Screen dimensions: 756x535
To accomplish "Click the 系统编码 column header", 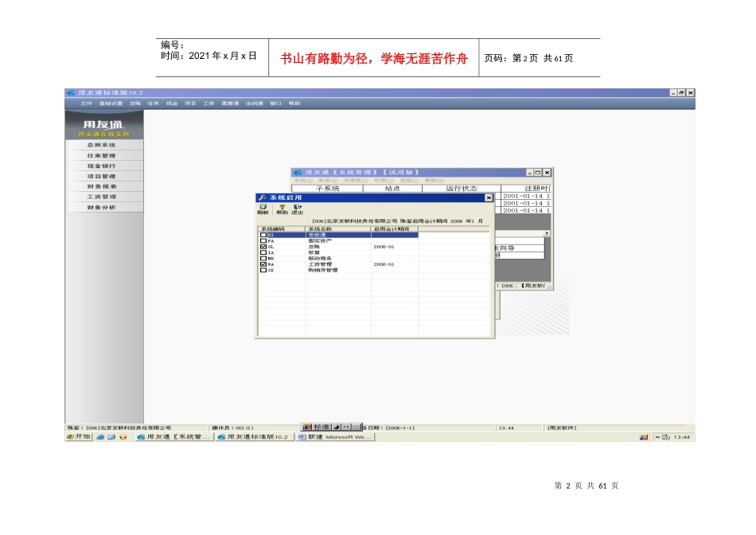I will coord(282,228).
